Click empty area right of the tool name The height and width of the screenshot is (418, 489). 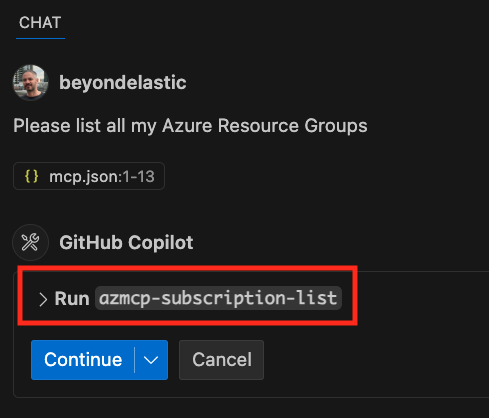pyautogui.click(x=420, y=298)
